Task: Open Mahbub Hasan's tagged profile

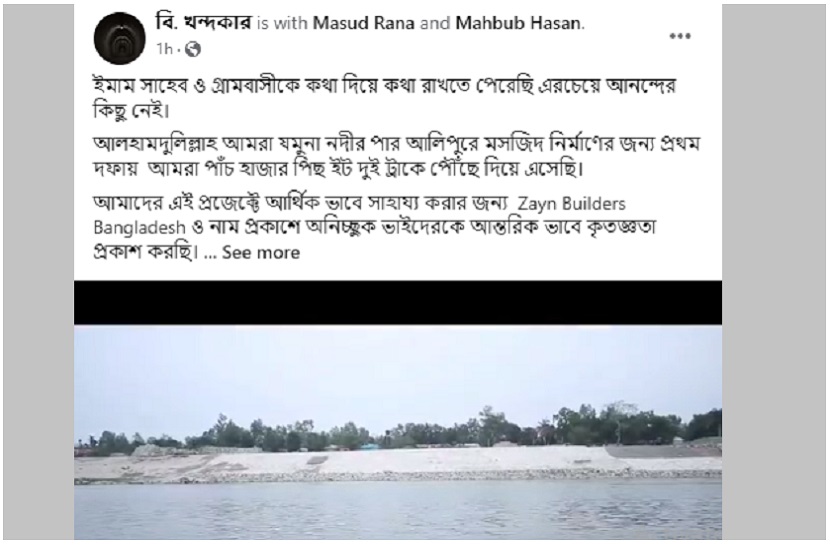Action: pyautogui.click(x=518, y=23)
